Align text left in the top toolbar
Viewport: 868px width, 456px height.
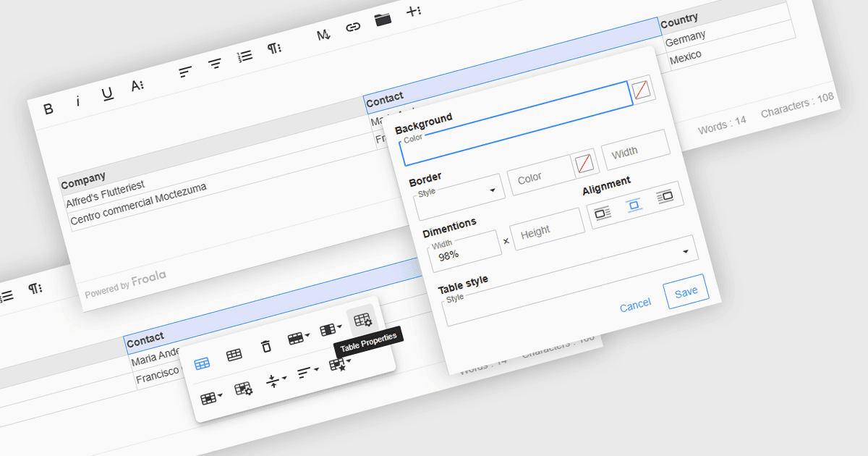pyautogui.click(x=186, y=72)
